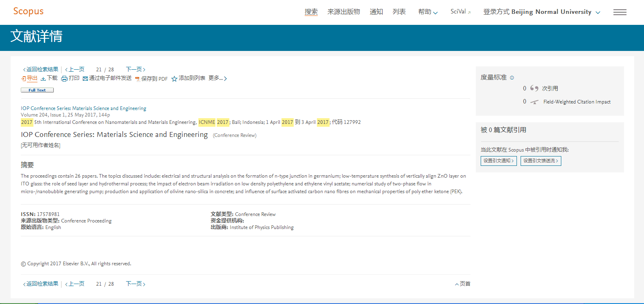Click the Conference Review document type text
This screenshot has width=644, height=304.
[x=255, y=214]
